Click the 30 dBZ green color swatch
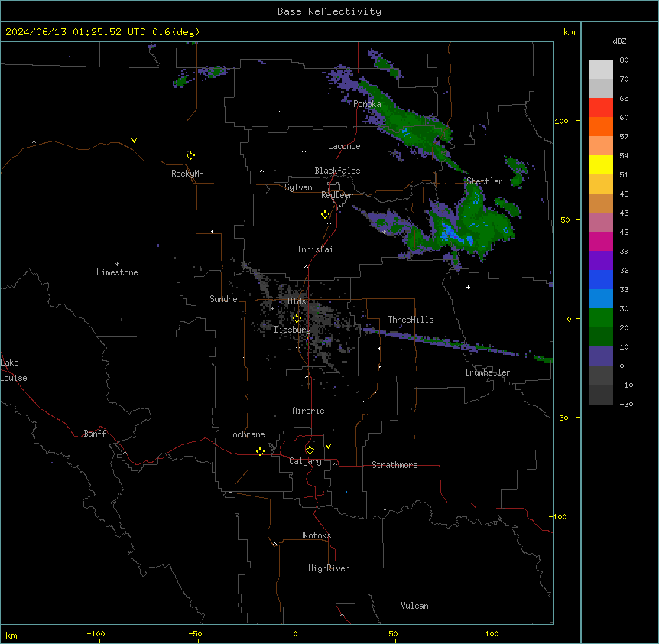This screenshot has width=659, height=644. click(x=601, y=318)
